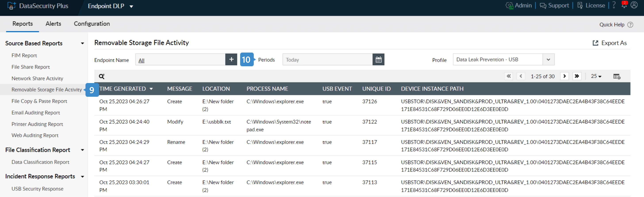
Task: Collapse the File Classification Report section
Action: (x=82, y=150)
